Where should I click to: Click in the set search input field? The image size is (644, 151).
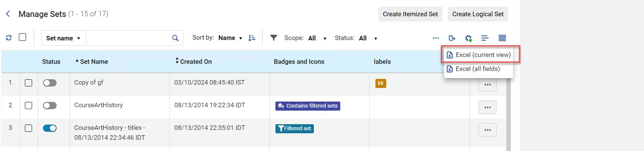tap(128, 38)
